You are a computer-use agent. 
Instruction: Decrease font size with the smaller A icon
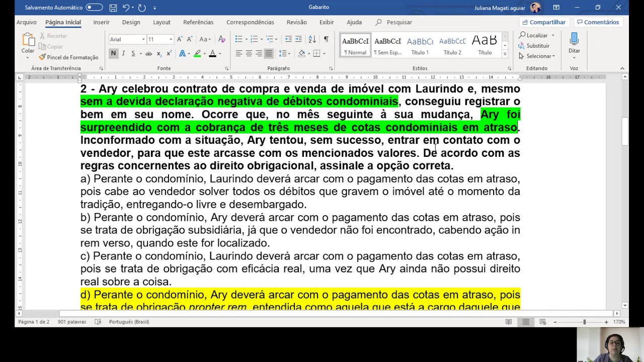190,39
